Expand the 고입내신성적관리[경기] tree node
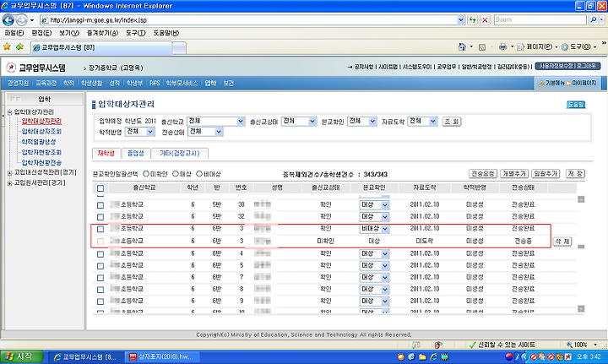 point(9,173)
